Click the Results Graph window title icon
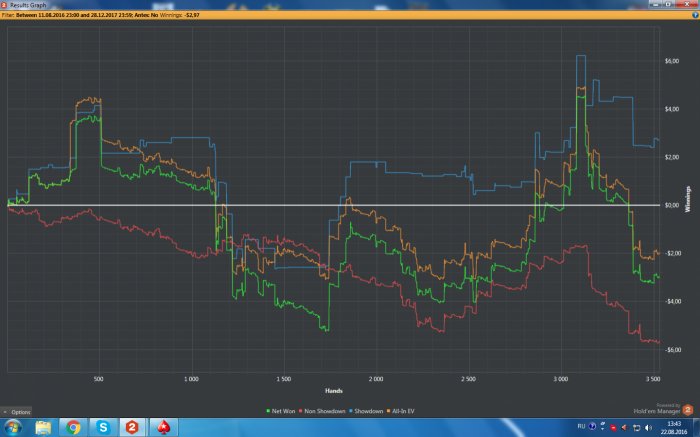The width and height of the screenshot is (700, 437). 4,5
